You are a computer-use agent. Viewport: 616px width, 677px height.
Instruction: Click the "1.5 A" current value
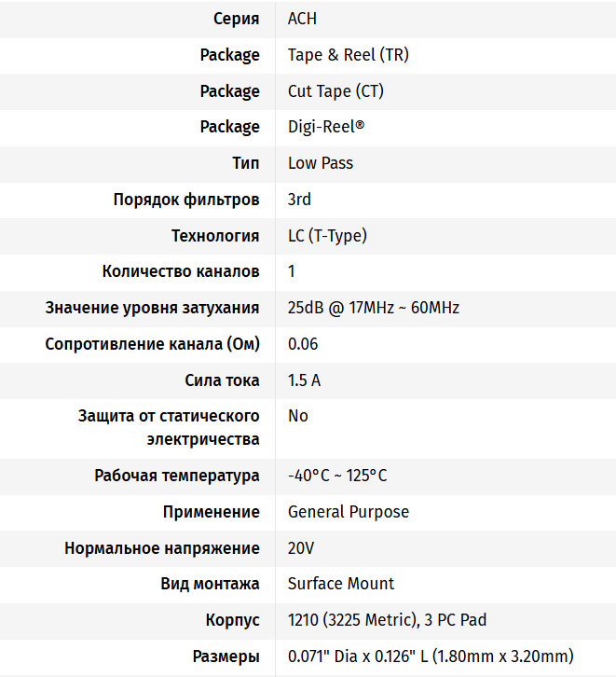(x=305, y=380)
